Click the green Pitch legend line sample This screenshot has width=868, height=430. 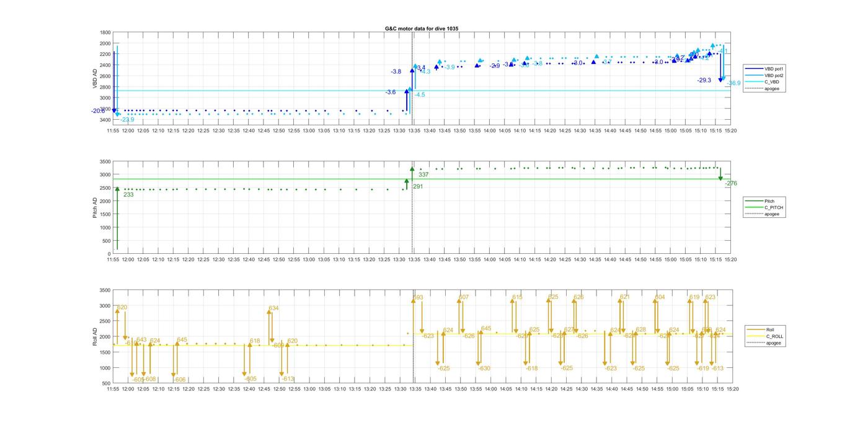pos(755,201)
